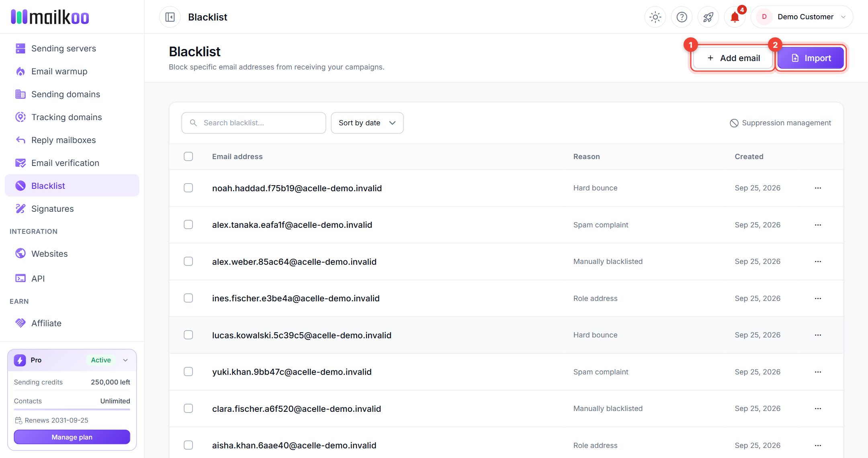Click the contacts usage progress bar
868x458 pixels.
72,409
